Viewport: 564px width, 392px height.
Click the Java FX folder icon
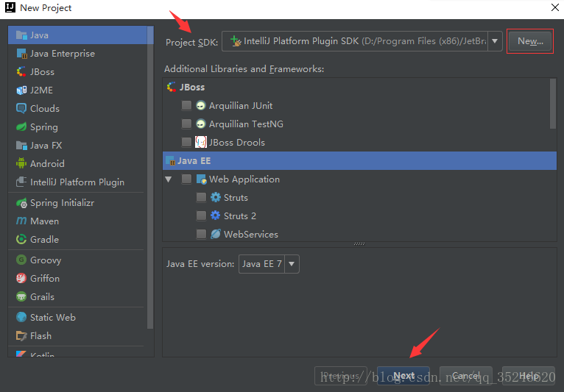pos(21,145)
